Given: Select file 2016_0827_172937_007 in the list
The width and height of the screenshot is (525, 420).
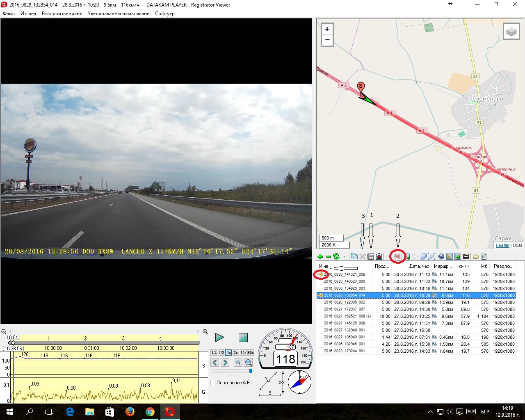Looking at the screenshot, I should (344, 309).
